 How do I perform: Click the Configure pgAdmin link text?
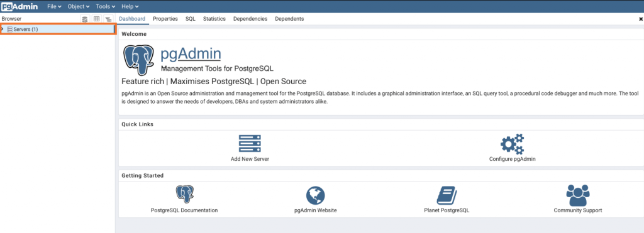pyautogui.click(x=512, y=159)
